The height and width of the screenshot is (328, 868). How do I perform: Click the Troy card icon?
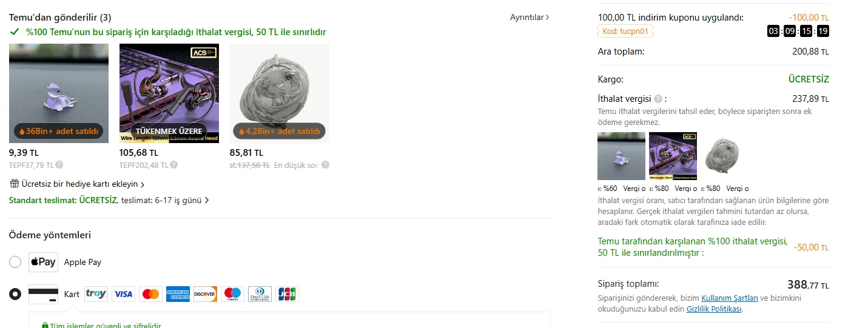coord(96,294)
